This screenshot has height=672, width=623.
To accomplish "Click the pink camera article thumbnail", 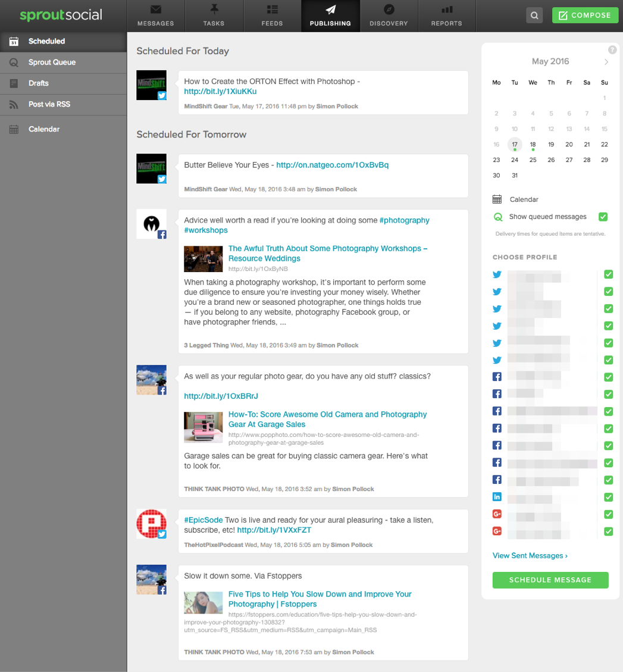I will [x=203, y=427].
